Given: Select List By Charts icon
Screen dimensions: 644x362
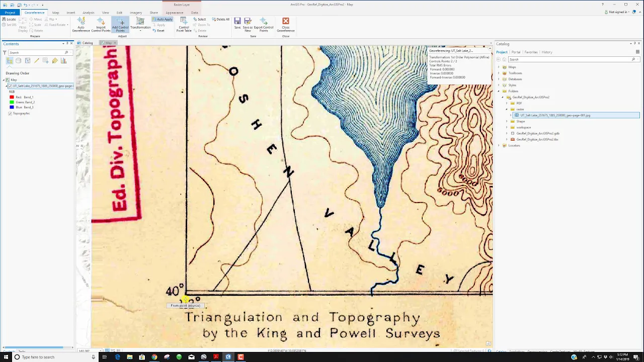Looking at the screenshot, I should coord(63,61).
